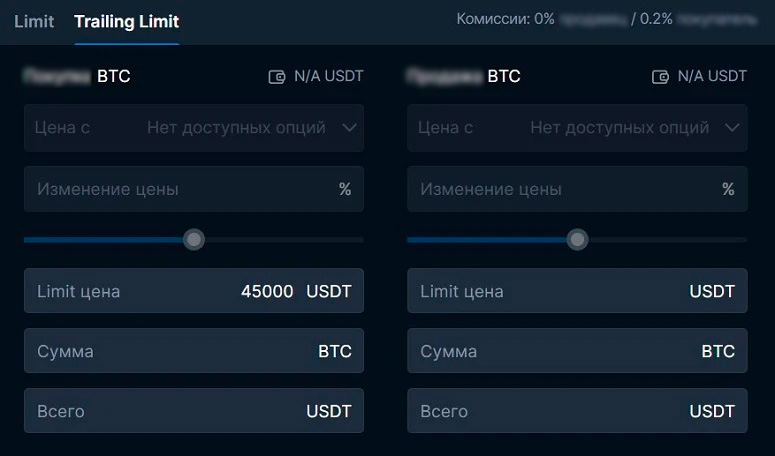Screen dimensions: 775x456
Task: Click the wallet icon in the buy panel
Action: [277, 77]
